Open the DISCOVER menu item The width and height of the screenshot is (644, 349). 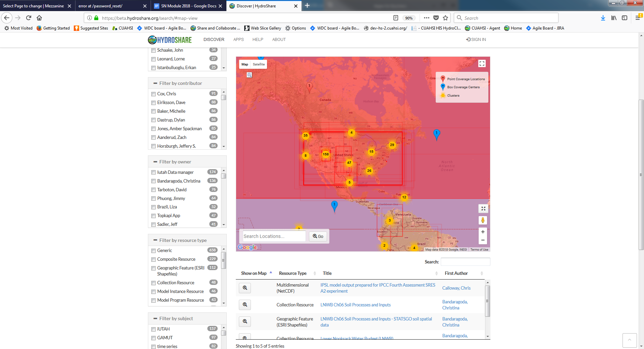[214, 40]
